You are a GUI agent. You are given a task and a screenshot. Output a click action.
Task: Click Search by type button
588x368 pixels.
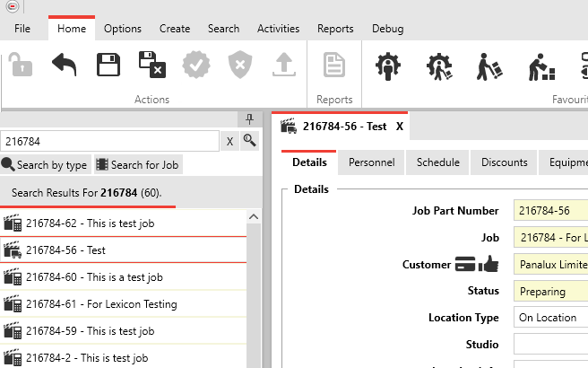45,165
